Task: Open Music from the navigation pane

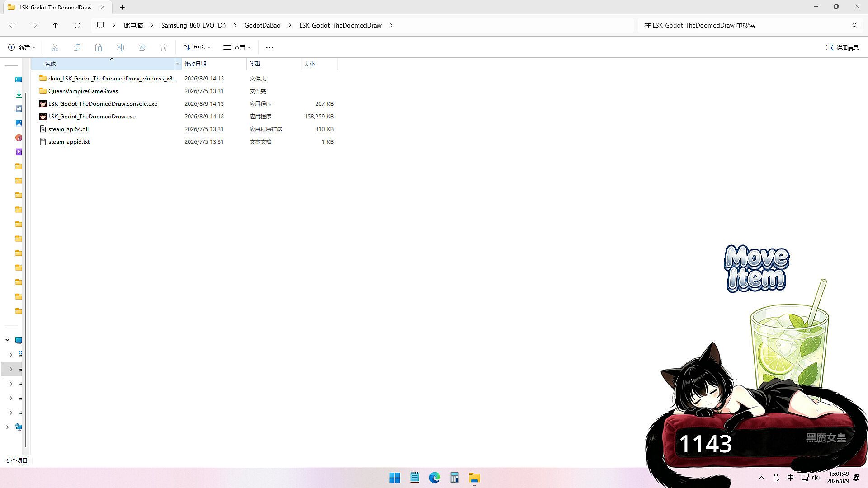Action: coord(19,137)
